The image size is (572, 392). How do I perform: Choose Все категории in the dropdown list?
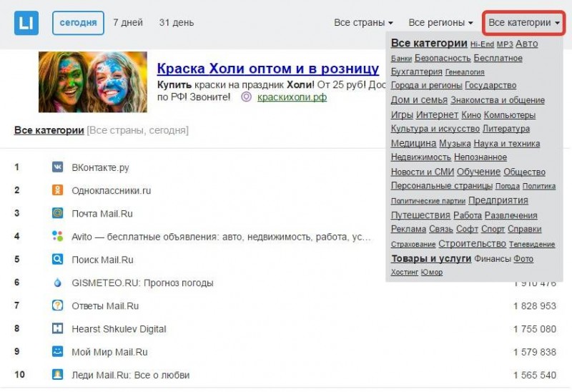(x=429, y=44)
